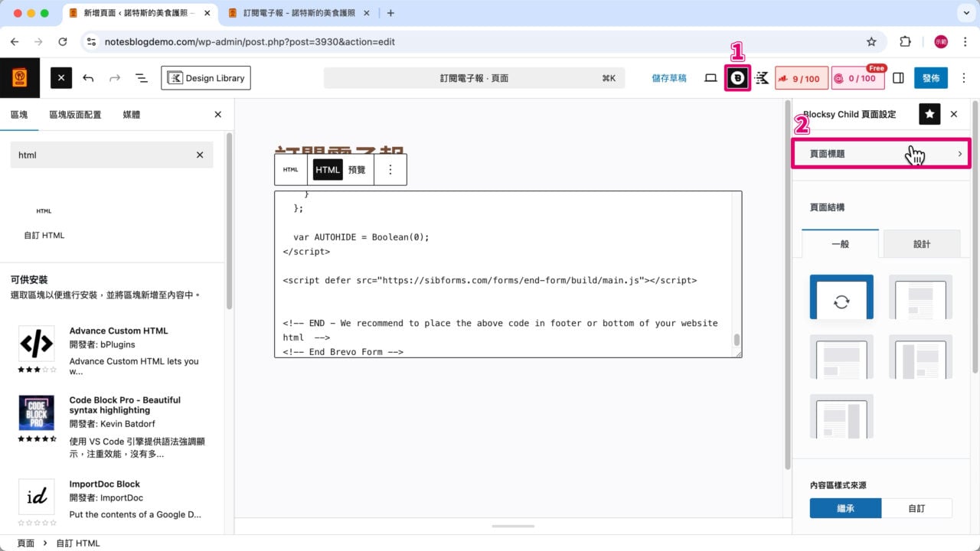
Task: Open the Document overview list view icon
Action: (x=141, y=77)
